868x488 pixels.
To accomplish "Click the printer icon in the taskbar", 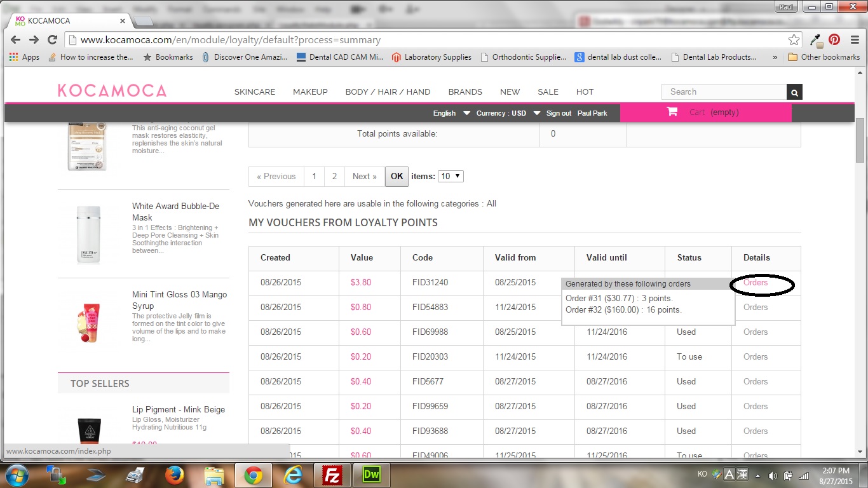I will [x=134, y=475].
